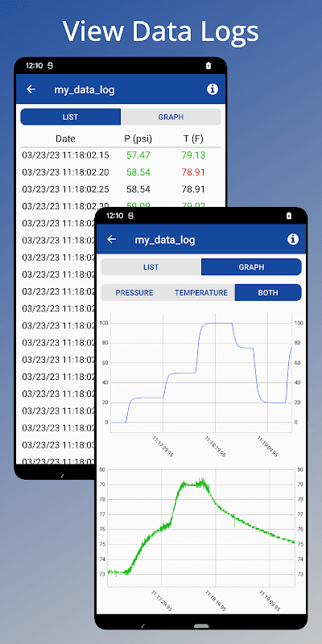This screenshot has width=322, height=644.
Task: Click my_data_log title in back phone
Action: pyautogui.click(x=85, y=90)
